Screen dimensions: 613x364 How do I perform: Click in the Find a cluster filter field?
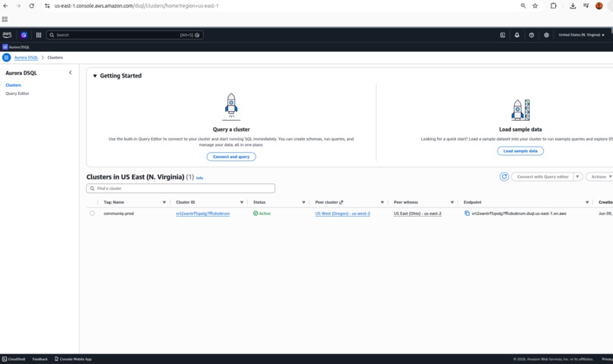coord(180,188)
